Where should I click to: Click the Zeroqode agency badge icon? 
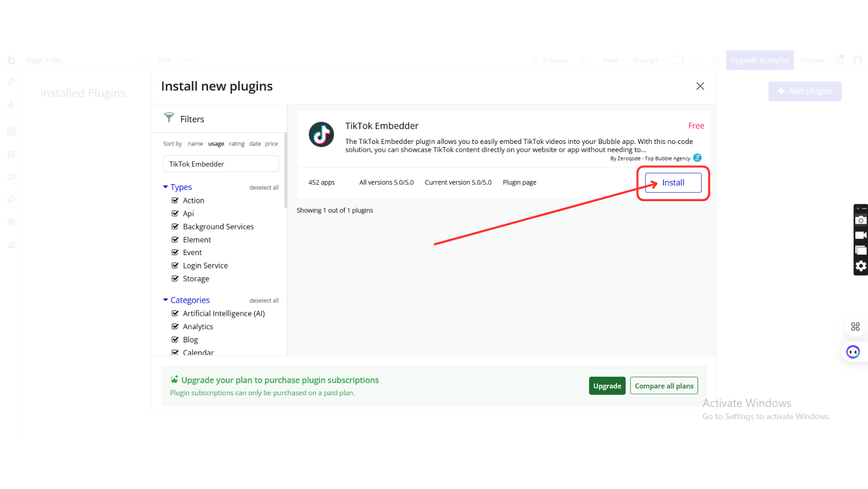(x=697, y=158)
